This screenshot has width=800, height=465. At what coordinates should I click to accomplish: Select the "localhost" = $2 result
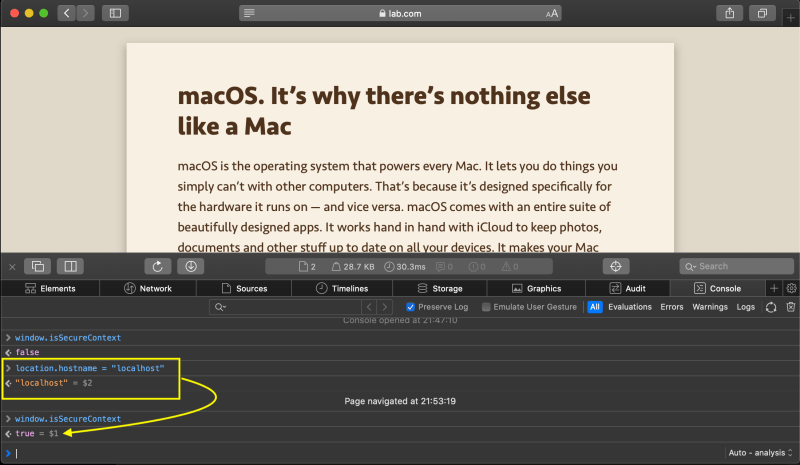54,383
